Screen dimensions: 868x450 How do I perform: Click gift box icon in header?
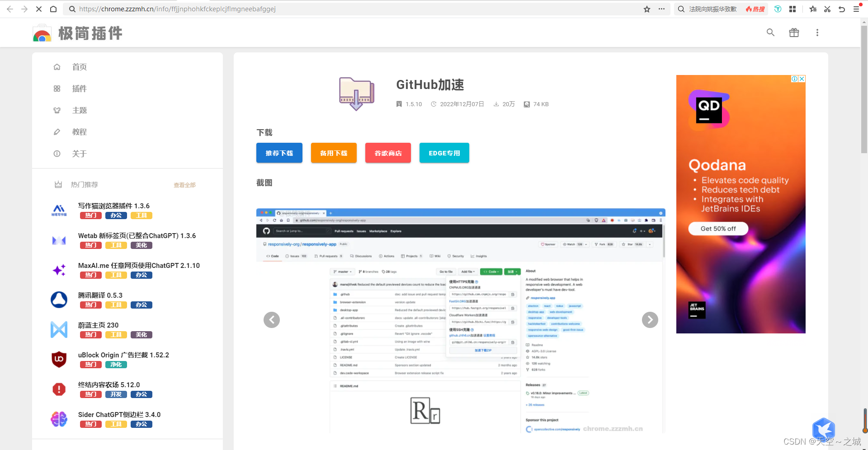pos(794,33)
